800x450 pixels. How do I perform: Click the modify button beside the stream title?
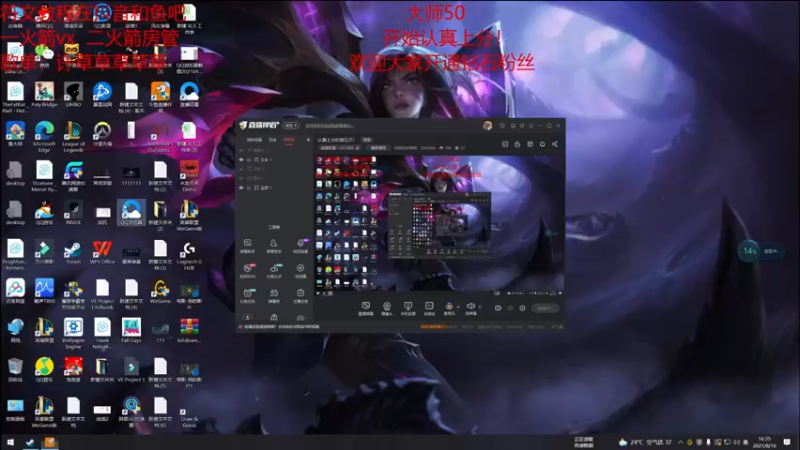[x=367, y=139]
